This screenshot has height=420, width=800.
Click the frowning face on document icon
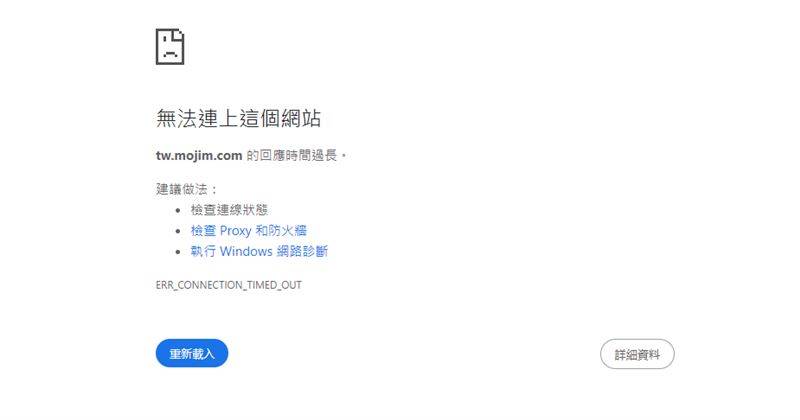click(170, 51)
